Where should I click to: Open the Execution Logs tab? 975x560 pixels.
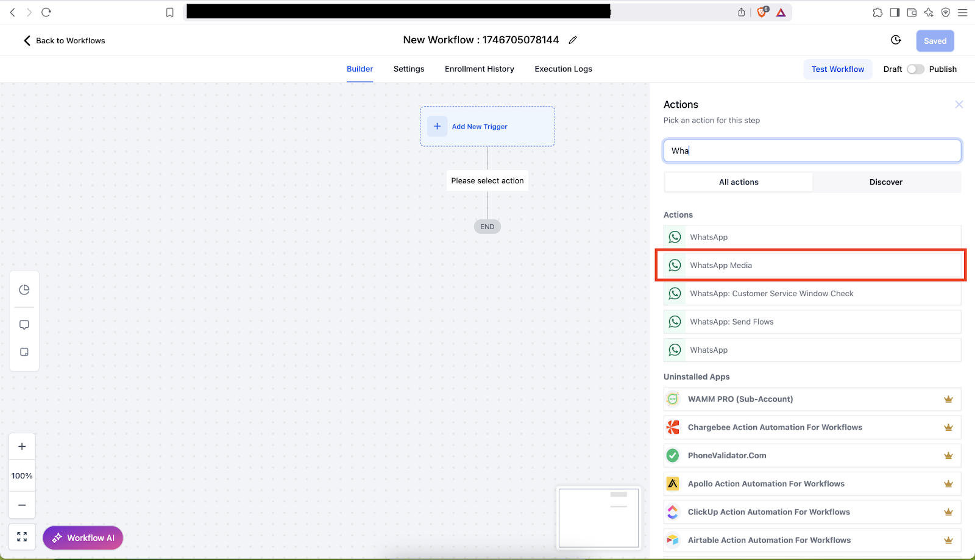pos(564,69)
